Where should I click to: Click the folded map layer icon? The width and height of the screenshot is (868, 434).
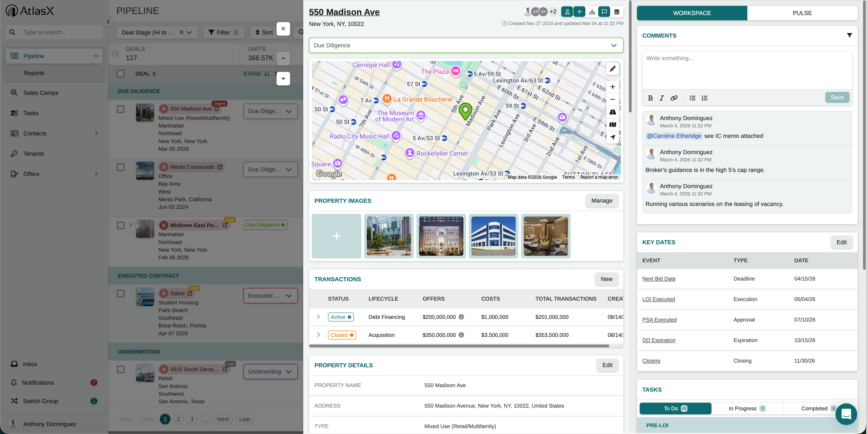tap(612, 125)
